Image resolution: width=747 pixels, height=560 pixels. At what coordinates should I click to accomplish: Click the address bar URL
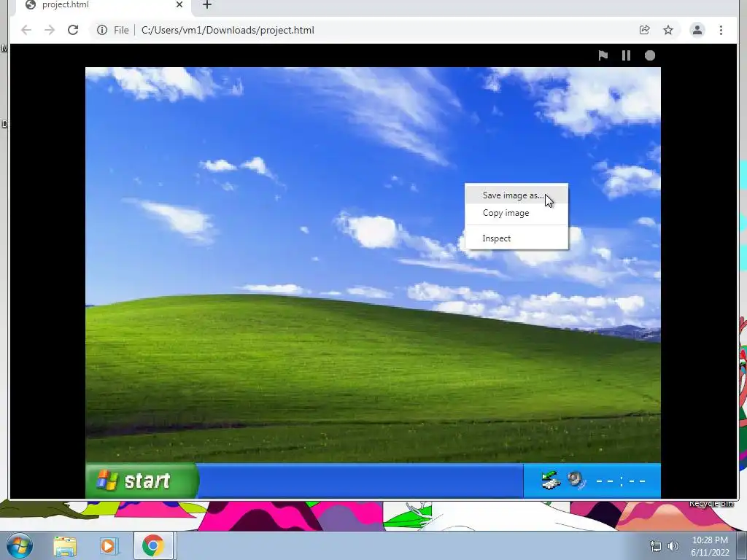point(228,30)
